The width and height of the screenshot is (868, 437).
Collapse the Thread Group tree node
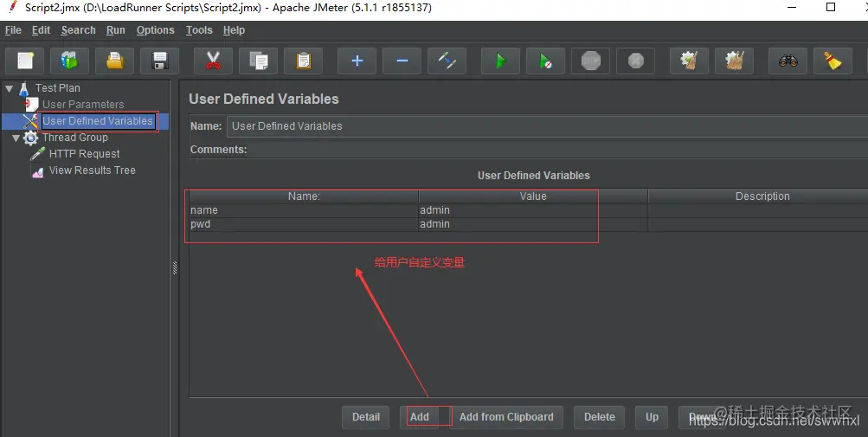tap(16, 138)
